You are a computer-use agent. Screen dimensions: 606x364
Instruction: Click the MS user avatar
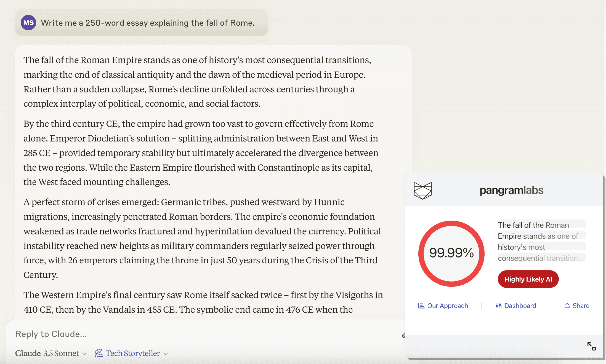click(x=28, y=23)
